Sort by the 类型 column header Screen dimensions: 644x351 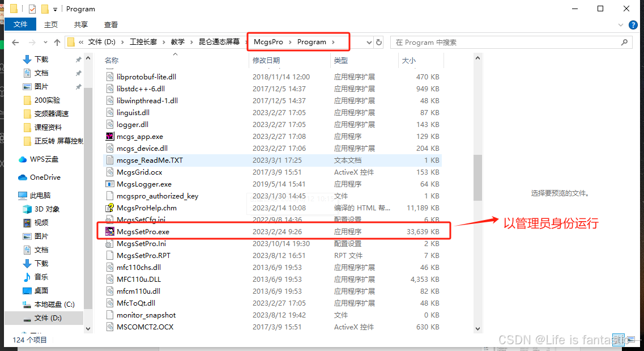340,61
